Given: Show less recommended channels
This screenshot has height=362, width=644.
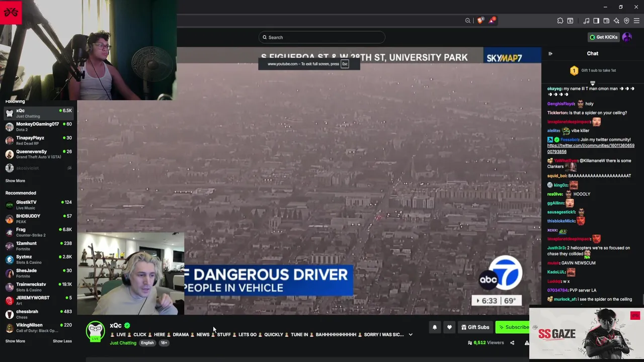Looking at the screenshot, I should pyautogui.click(x=62, y=341).
